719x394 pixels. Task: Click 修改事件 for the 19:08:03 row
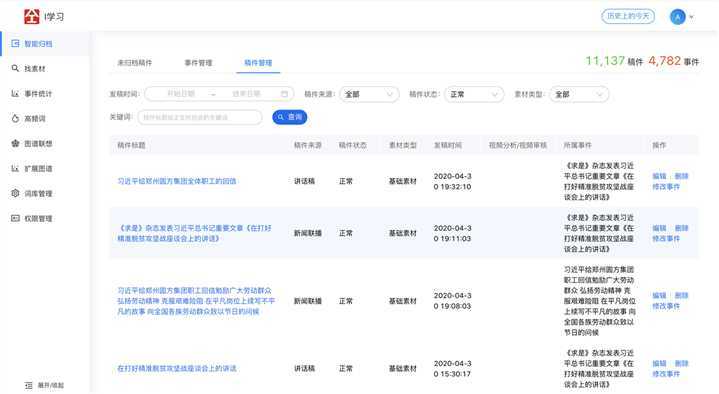point(666,306)
